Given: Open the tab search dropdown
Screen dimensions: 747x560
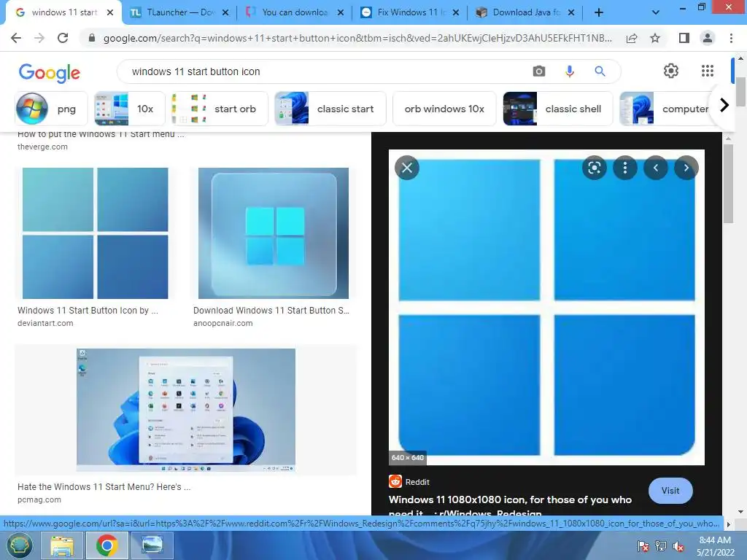Looking at the screenshot, I should pyautogui.click(x=656, y=13).
